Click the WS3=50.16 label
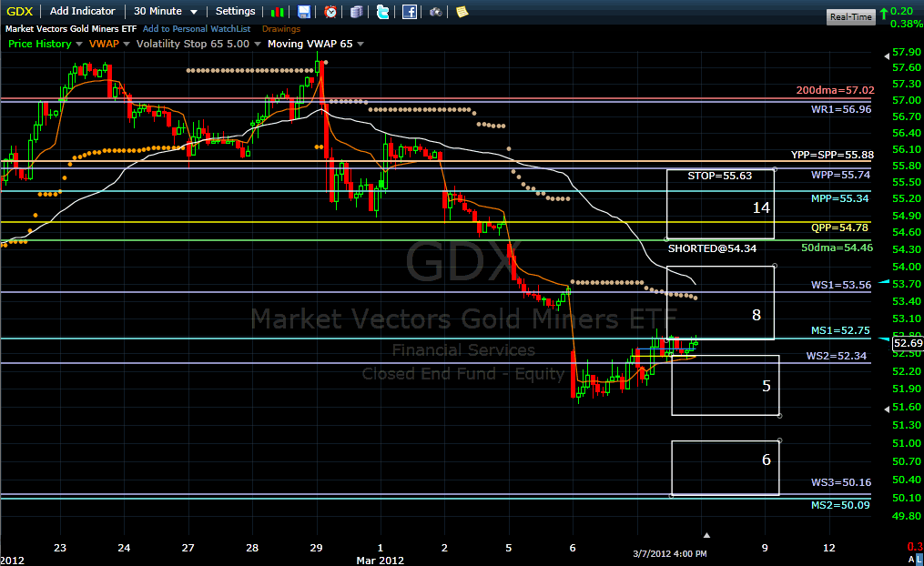This screenshot has height=566, width=924. tap(841, 482)
